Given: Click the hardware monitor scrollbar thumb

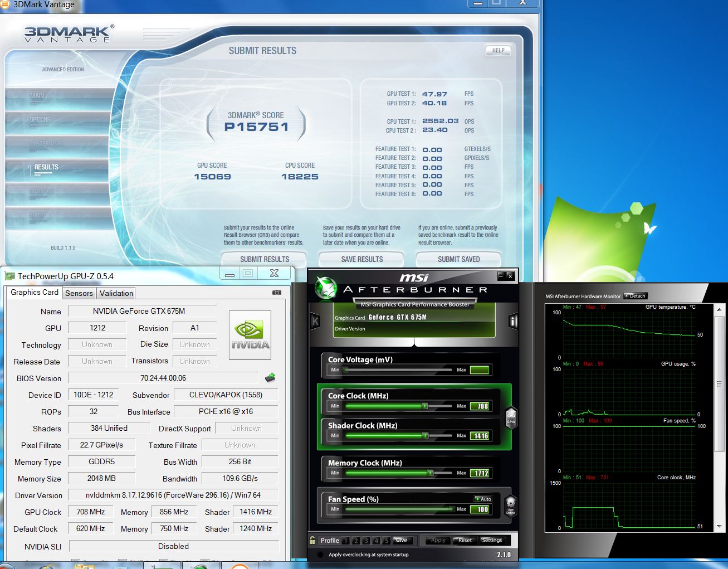Looking at the screenshot, I should coord(719,384).
